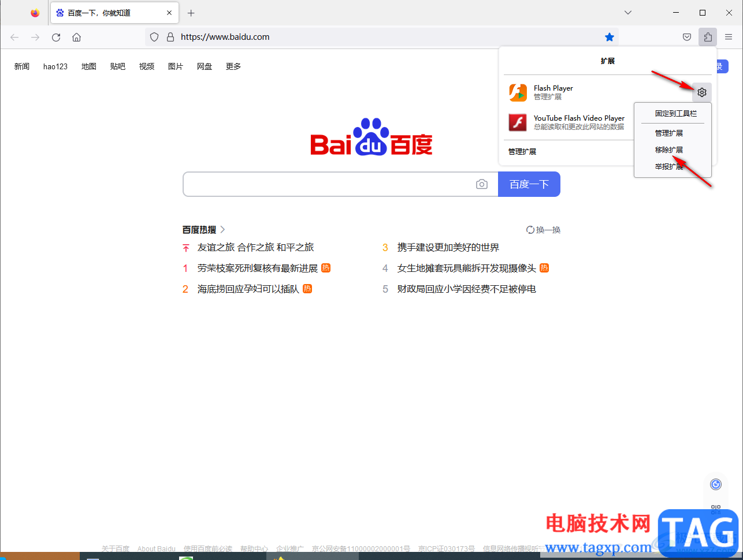Image resolution: width=743 pixels, height=560 pixels.
Task: Click camera image search icon
Action: pos(482,184)
